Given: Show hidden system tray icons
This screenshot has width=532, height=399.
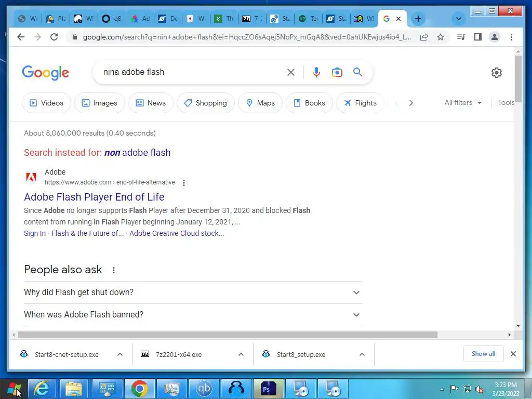Looking at the screenshot, I should (442, 389).
